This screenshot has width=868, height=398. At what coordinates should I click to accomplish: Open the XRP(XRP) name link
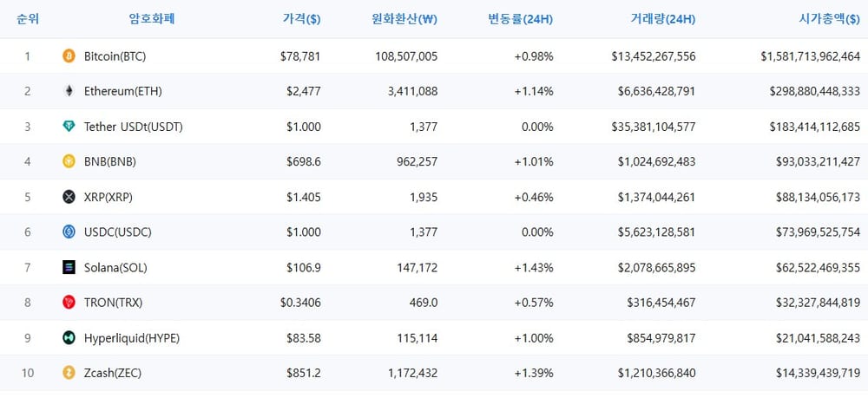pos(108,198)
